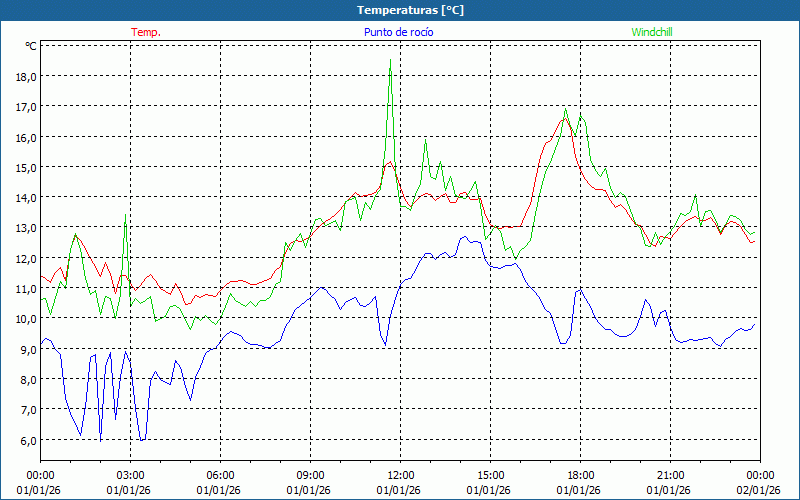Click the 9,0 y-axis tick label

(x=25, y=349)
